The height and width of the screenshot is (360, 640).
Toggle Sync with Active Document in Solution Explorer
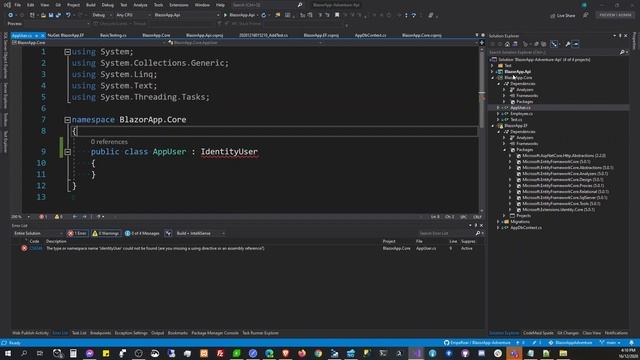coord(554,44)
